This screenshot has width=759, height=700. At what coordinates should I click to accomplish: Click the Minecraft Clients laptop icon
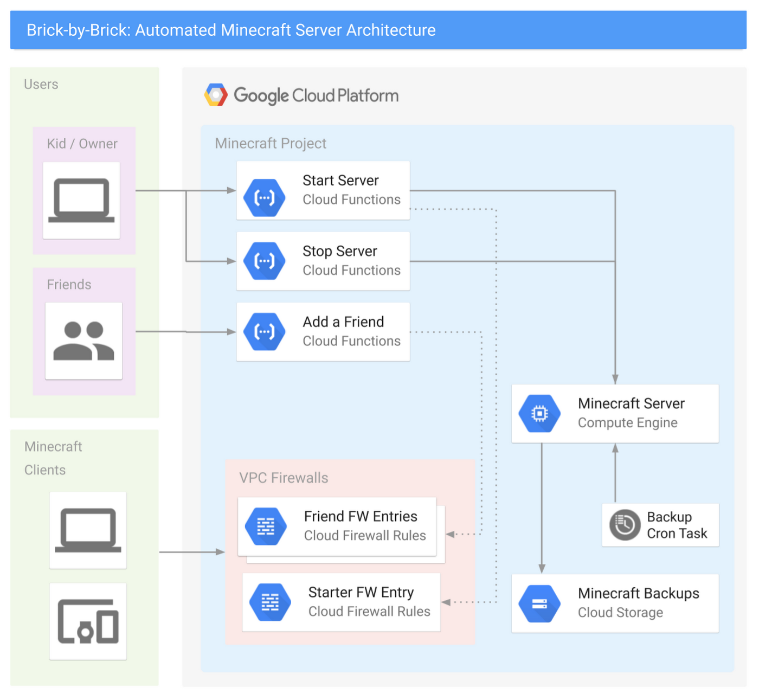tap(88, 530)
